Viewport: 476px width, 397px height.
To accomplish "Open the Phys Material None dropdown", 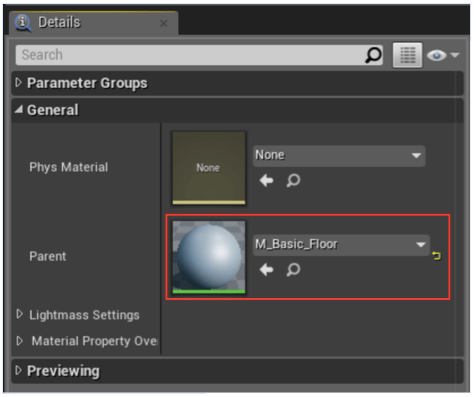I will [339, 156].
